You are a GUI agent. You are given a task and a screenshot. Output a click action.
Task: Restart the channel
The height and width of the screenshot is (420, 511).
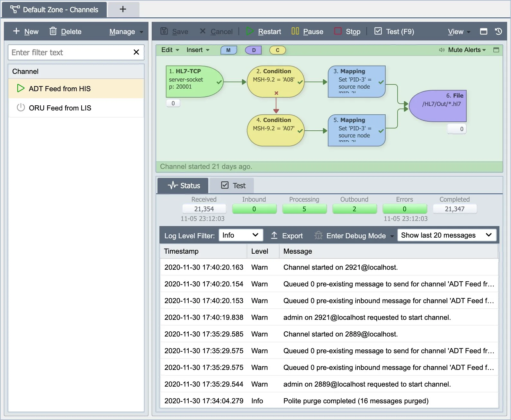click(x=264, y=31)
